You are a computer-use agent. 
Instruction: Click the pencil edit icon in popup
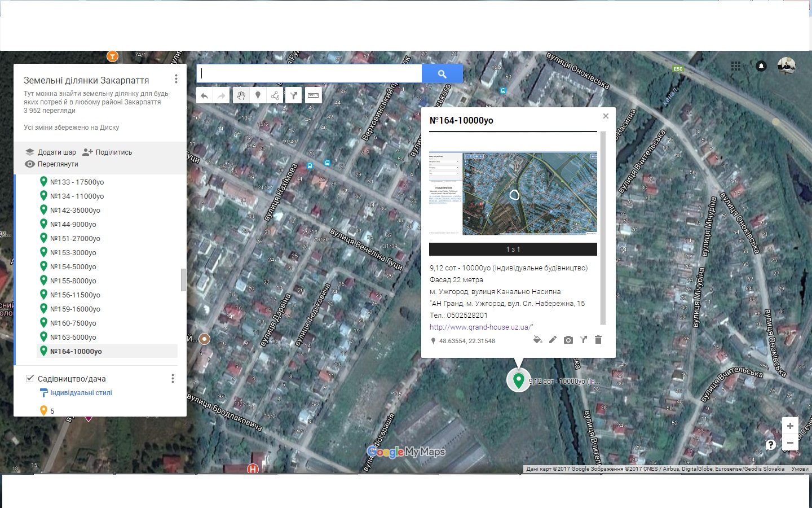553,340
